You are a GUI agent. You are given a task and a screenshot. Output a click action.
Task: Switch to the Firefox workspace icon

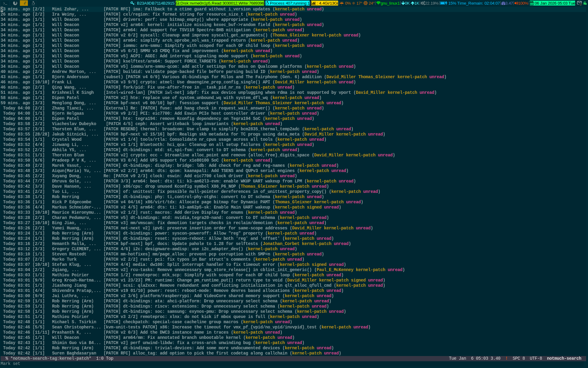[15, 3]
